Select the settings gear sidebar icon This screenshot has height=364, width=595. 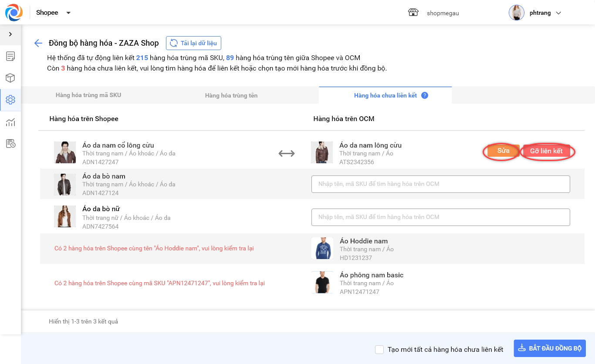click(10, 100)
